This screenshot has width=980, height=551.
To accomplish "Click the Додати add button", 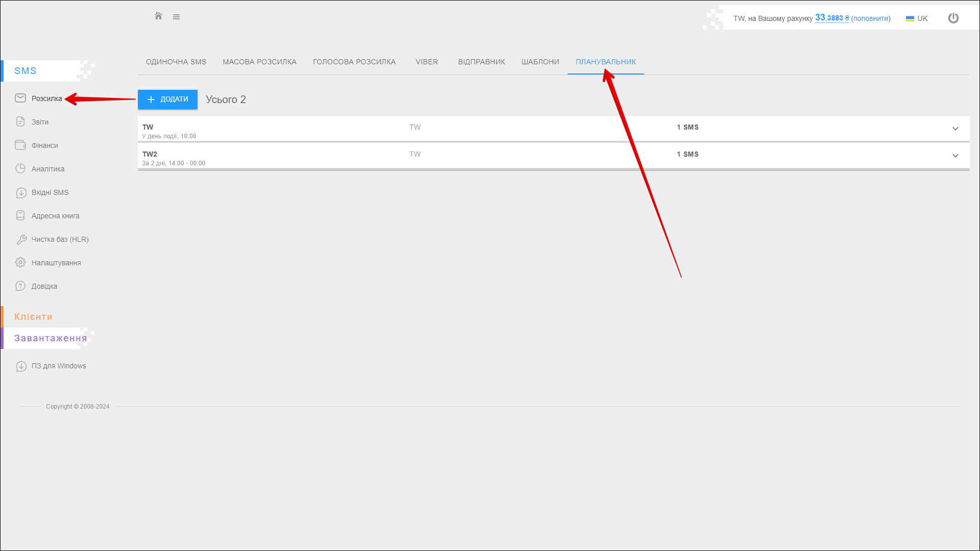I will [167, 99].
